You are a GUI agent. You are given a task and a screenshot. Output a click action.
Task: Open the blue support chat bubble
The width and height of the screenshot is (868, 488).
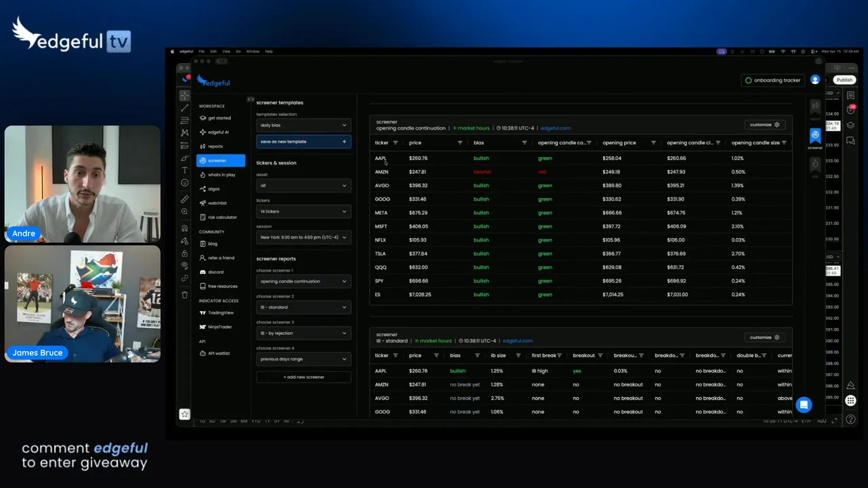tap(804, 405)
